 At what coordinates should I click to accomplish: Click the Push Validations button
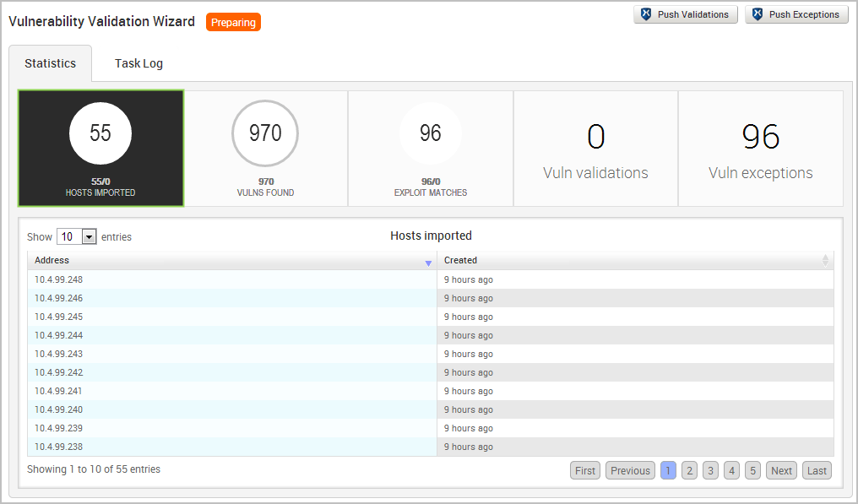[686, 14]
